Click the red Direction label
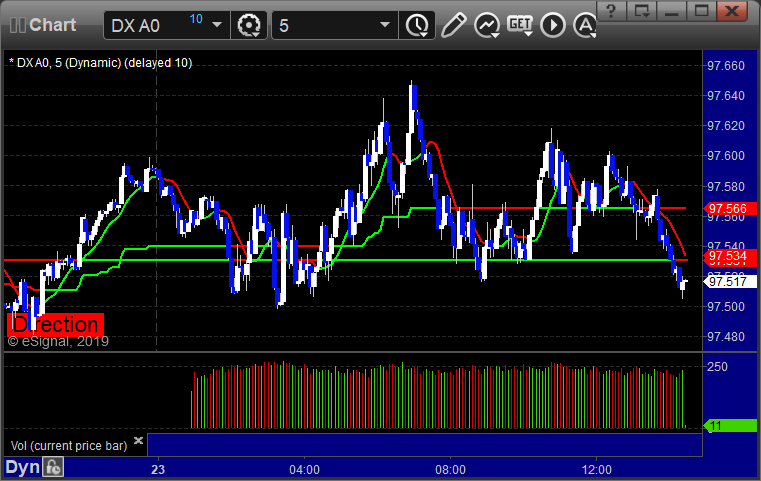This screenshot has width=761, height=481. (x=55, y=324)
